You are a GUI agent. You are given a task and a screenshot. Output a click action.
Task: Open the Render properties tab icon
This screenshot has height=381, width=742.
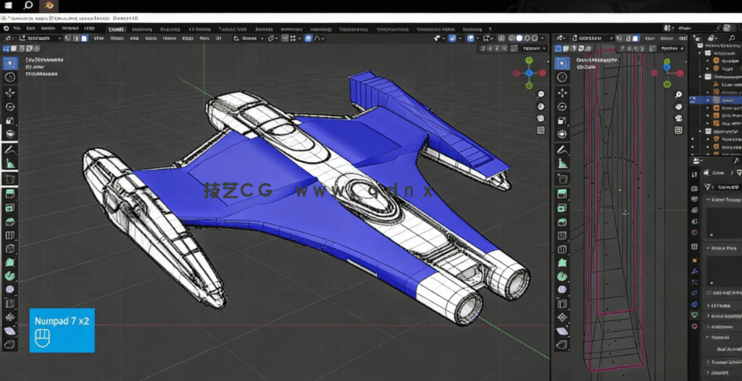tap(694, 188)
